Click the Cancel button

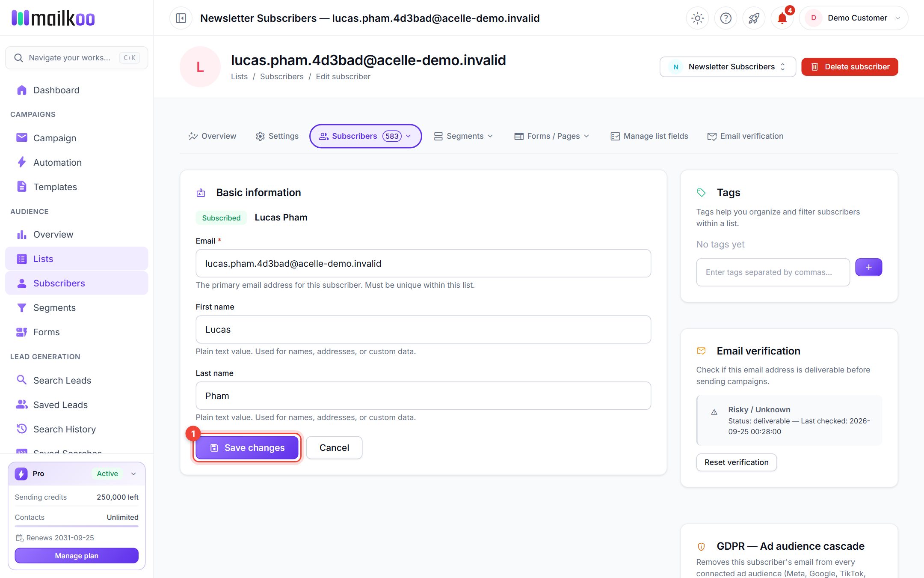(x=334, y=447)
